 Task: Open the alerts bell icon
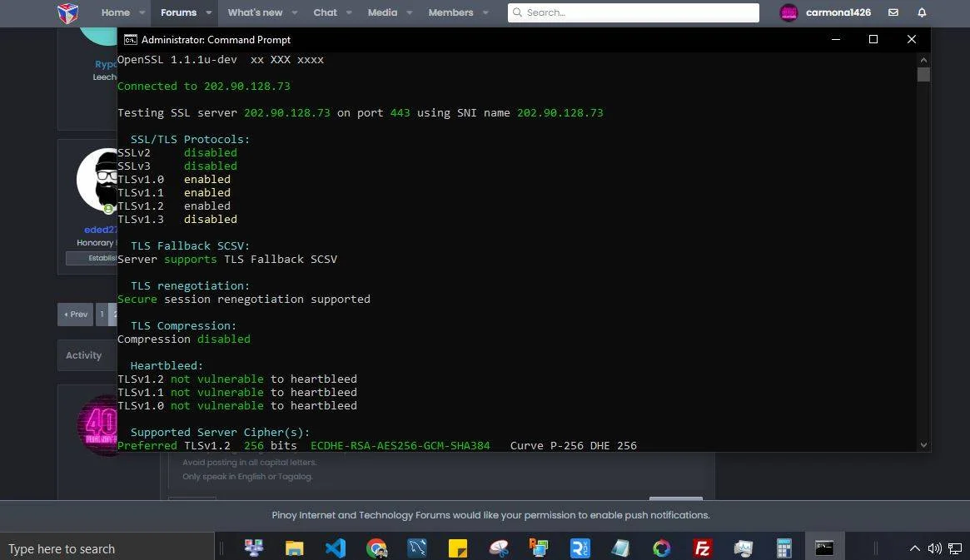[922, 12]
